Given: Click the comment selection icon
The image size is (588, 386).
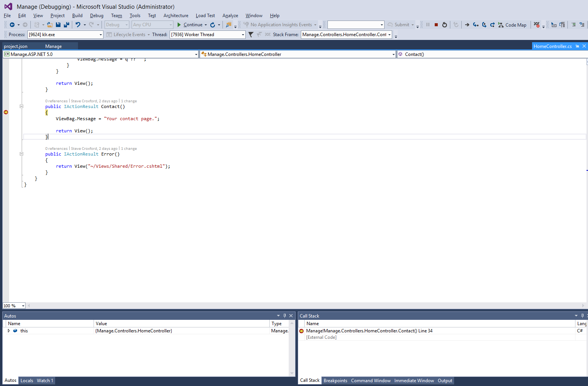Looking at the screenshot, I should coord(574,25).
